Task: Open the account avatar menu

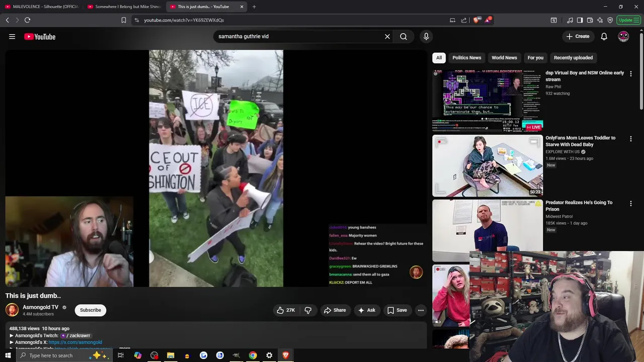Action: [623, 36]
